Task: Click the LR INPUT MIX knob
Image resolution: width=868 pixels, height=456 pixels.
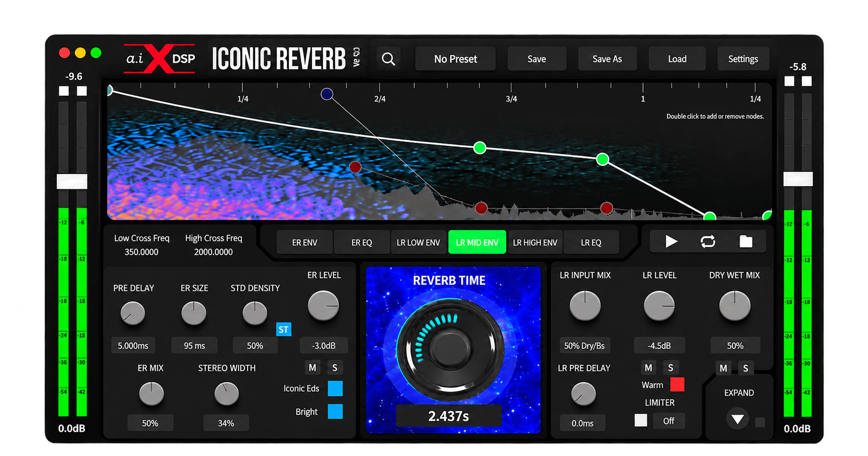Action: [585, 306]
